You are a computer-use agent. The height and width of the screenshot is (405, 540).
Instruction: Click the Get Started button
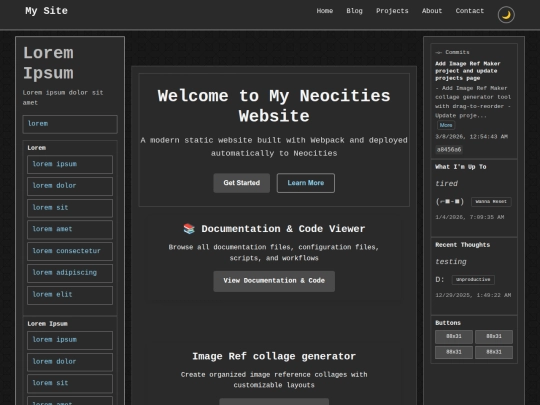(x=241, y=183)
